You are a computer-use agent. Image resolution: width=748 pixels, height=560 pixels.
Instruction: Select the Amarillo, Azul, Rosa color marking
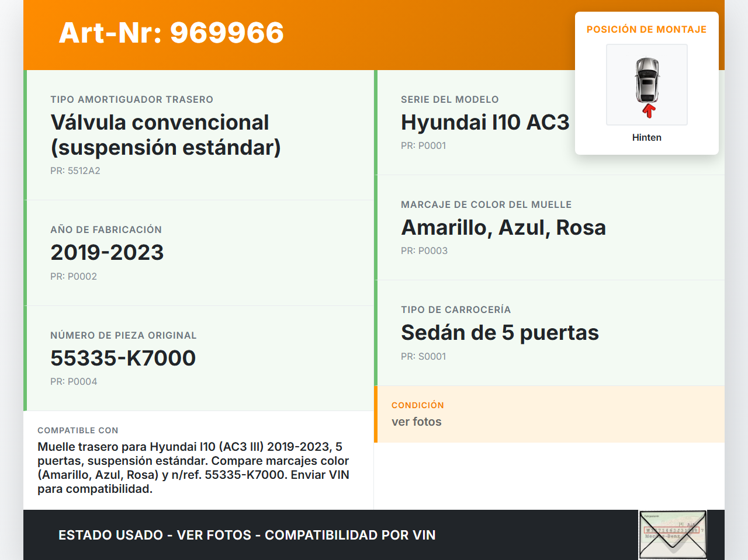[503, 227]
